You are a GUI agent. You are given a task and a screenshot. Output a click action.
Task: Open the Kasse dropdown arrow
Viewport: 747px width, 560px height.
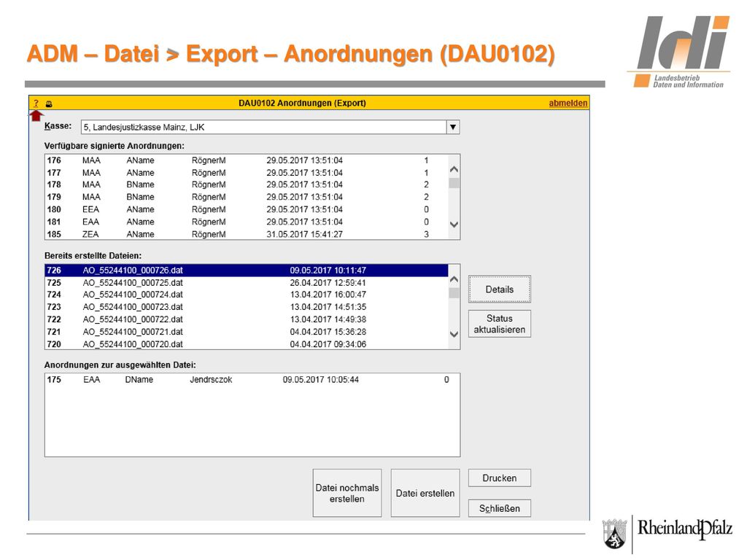453,127
